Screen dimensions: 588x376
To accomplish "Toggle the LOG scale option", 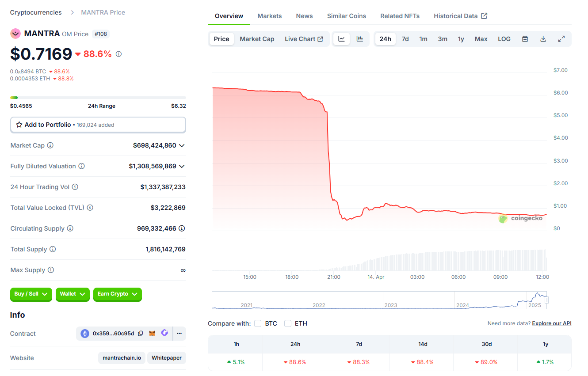I will pyautogui.click(x=504, y=39).
